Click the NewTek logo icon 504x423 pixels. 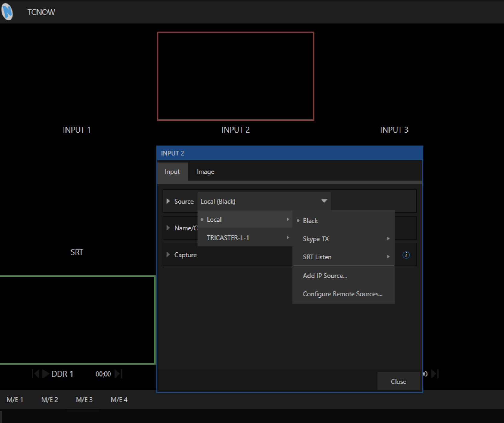pyautogui.click(x=7, y=12)
